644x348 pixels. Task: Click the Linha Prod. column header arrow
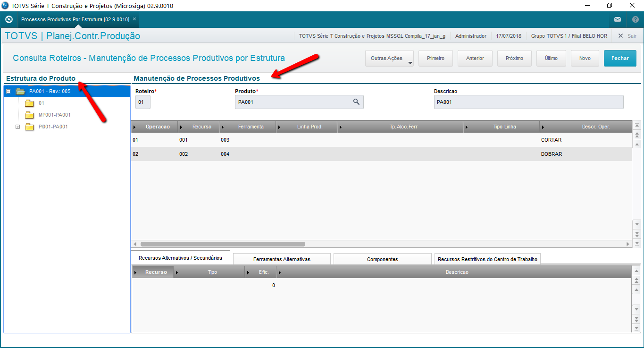click(280, 127)
